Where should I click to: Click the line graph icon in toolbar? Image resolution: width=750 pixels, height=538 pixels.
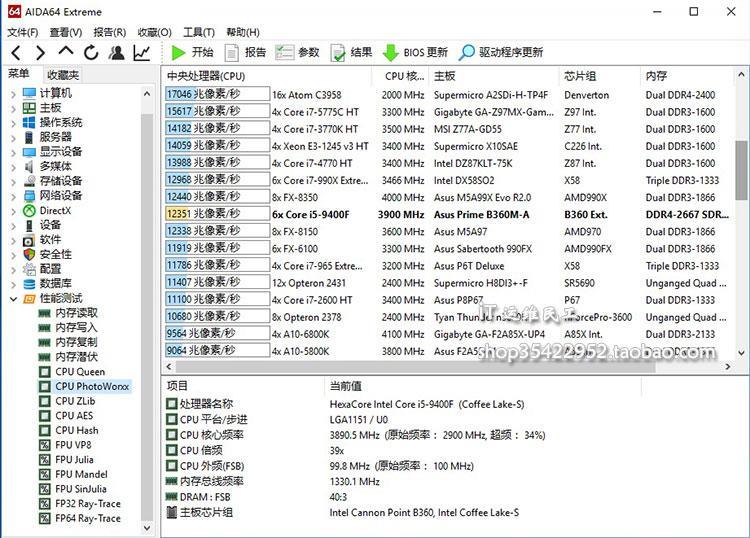tap(142, 52)
